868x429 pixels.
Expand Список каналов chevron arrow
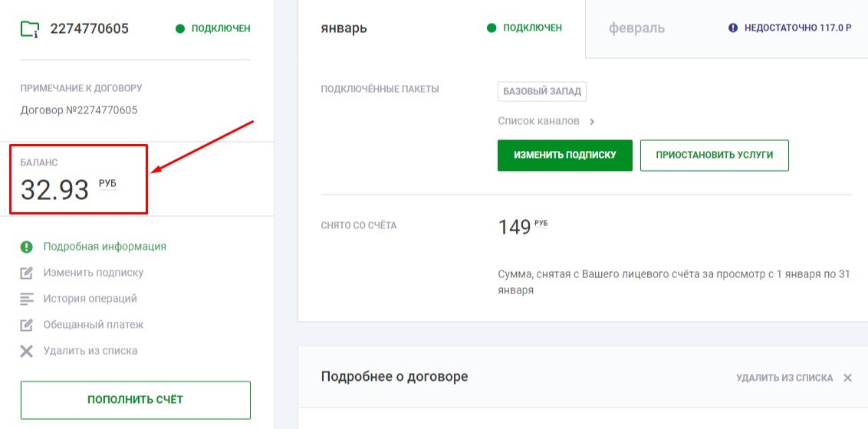tap(592, 122)
